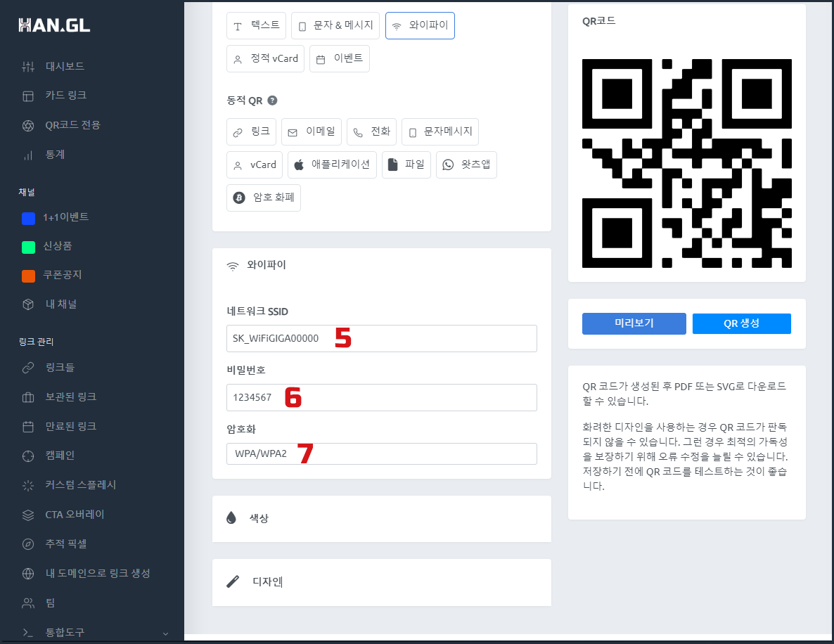834x644 pixels.
Task: Choose the dynamic vCard QR type
Action: point(255,165)
